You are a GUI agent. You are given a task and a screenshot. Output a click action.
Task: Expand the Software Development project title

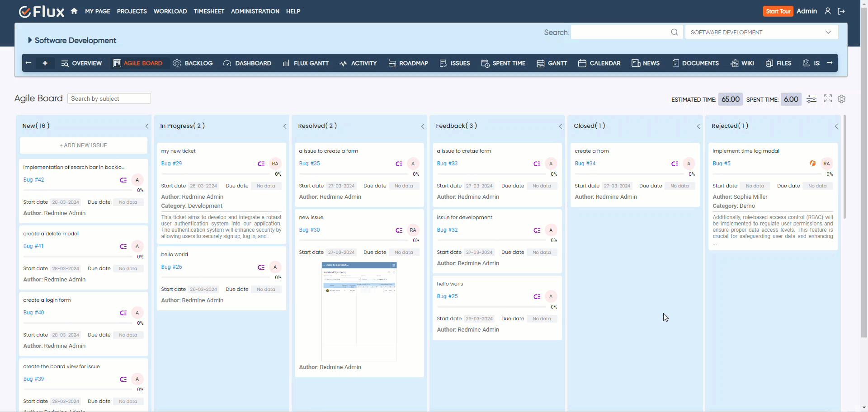30,40
